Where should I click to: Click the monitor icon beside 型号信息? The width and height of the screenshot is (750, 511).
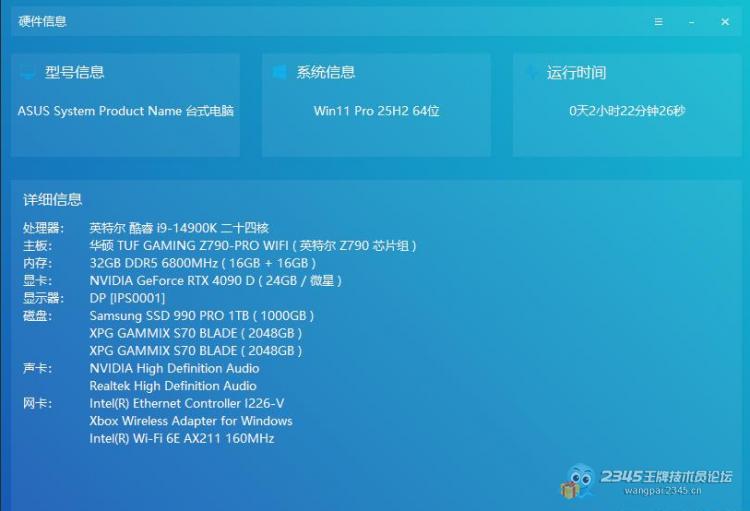(x=28, y=72)
